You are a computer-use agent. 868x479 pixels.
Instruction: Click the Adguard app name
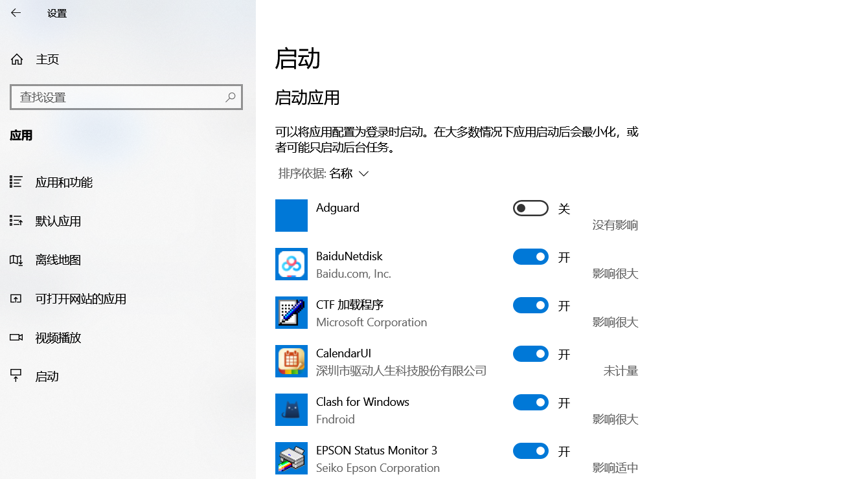(337, 208)
